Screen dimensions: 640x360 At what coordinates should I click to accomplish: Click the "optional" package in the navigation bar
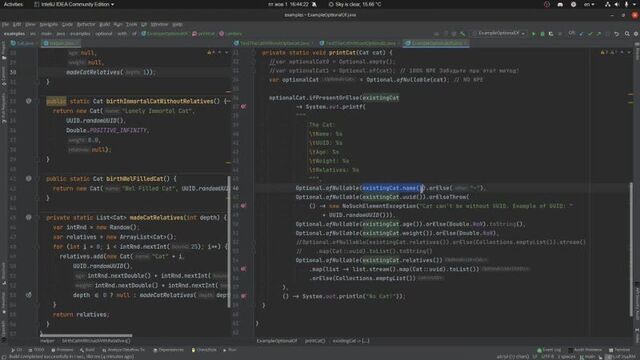coord(104,34)
